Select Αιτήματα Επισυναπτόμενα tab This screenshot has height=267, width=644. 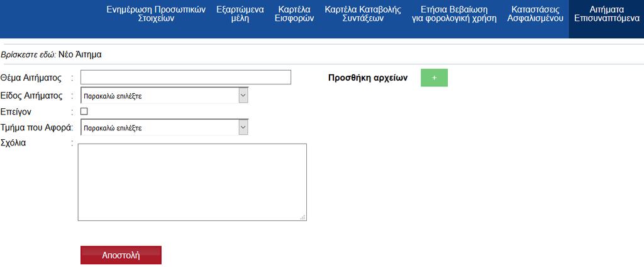click(x=607, y=19)
